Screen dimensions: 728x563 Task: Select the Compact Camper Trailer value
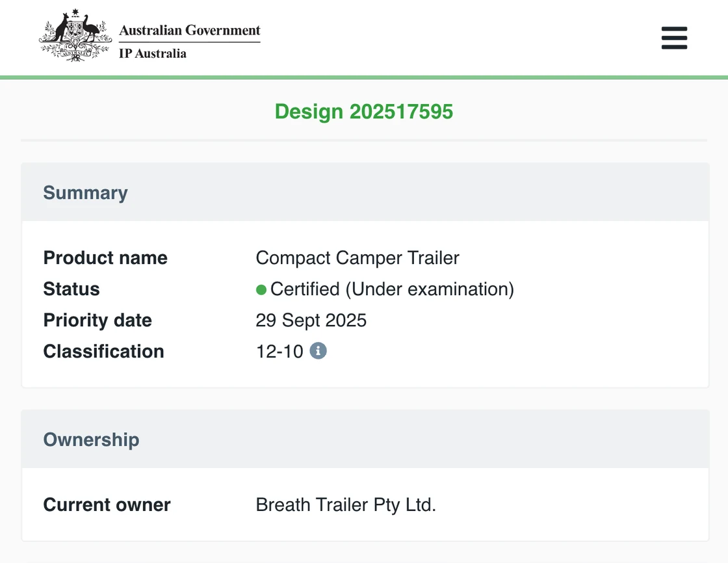(357, 258)
